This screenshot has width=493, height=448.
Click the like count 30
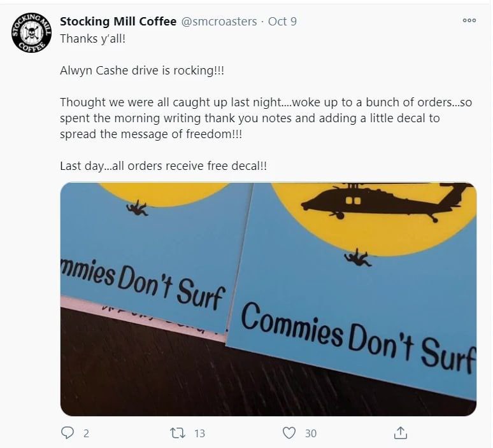tap(311, 433)
